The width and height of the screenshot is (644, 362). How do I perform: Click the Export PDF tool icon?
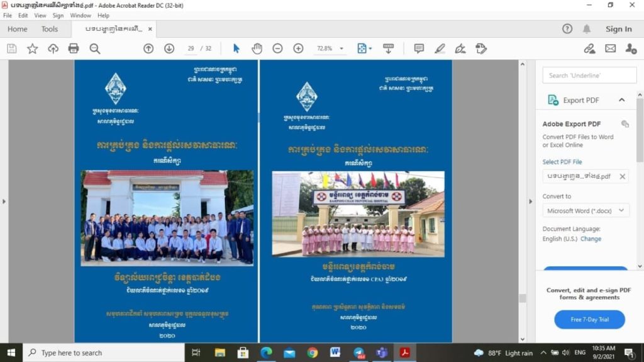click(553, 100)
